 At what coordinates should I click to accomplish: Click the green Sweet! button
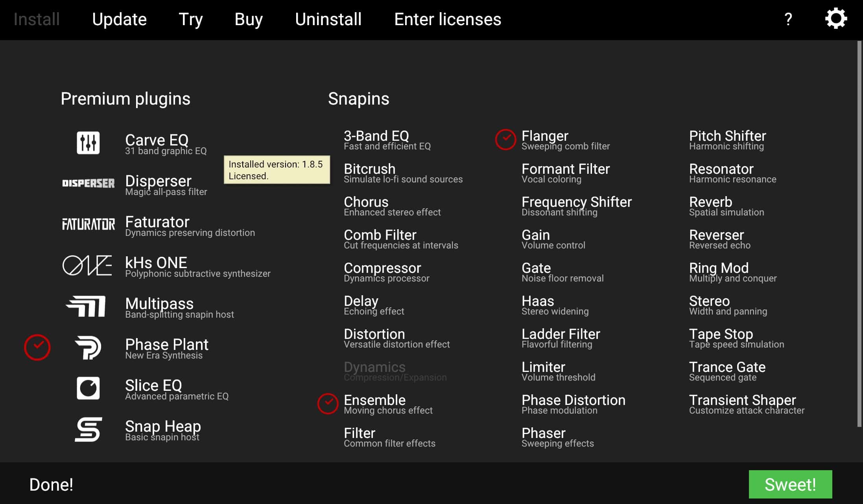(x=790, y=484)
